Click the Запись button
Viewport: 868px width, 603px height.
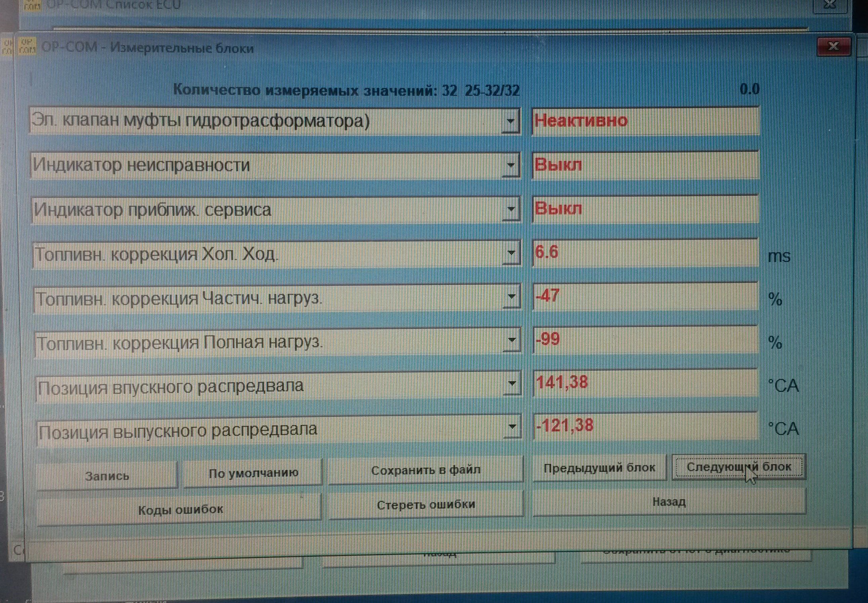click(107, 475)
